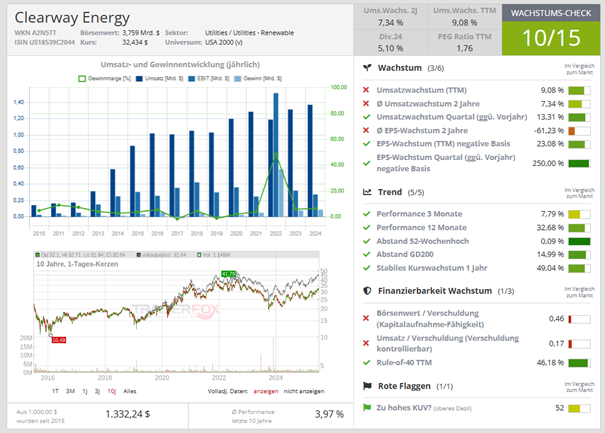Toggle the Umsatz [Mrd. $] legend entry
Image resolution: width=605 pixels, height=433 pixels.
point(159,79)
